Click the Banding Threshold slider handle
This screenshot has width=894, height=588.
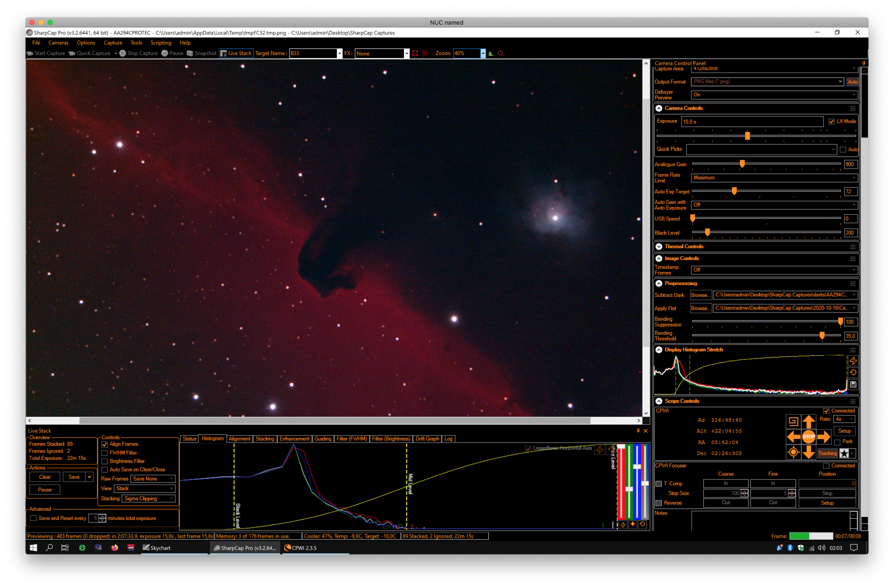click(822, 335)
